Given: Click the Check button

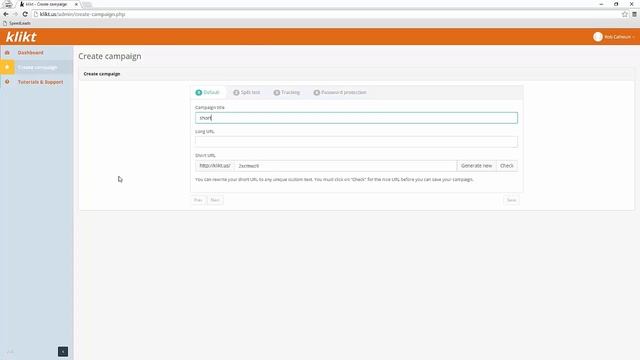Looking at the screenshot, I should pos(507,166).
